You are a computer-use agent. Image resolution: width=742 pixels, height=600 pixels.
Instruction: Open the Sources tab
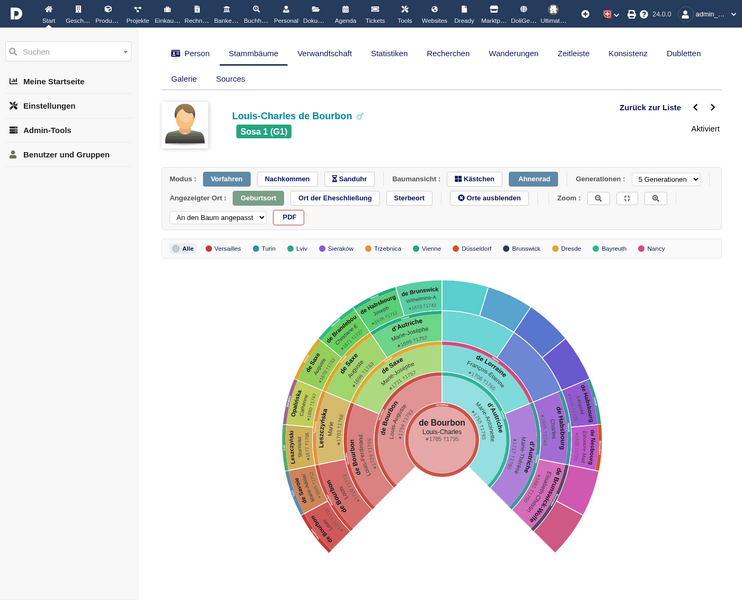coord(230,79)
